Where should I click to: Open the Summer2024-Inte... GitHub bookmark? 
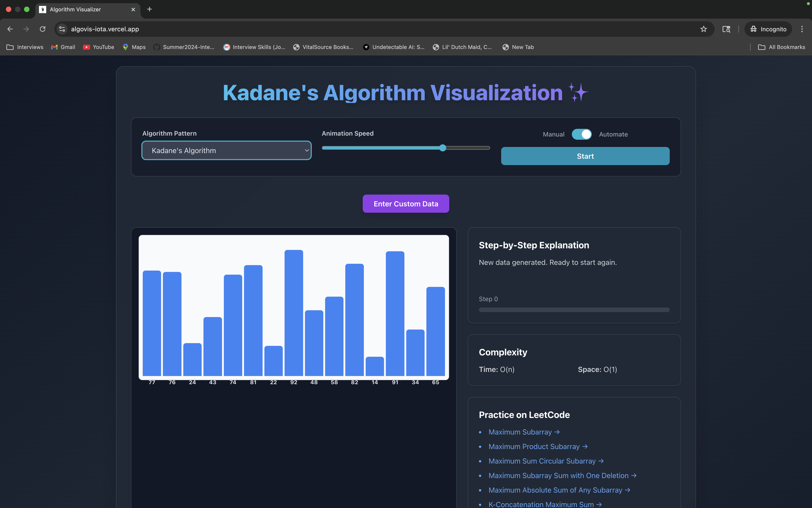click(184, 47)
